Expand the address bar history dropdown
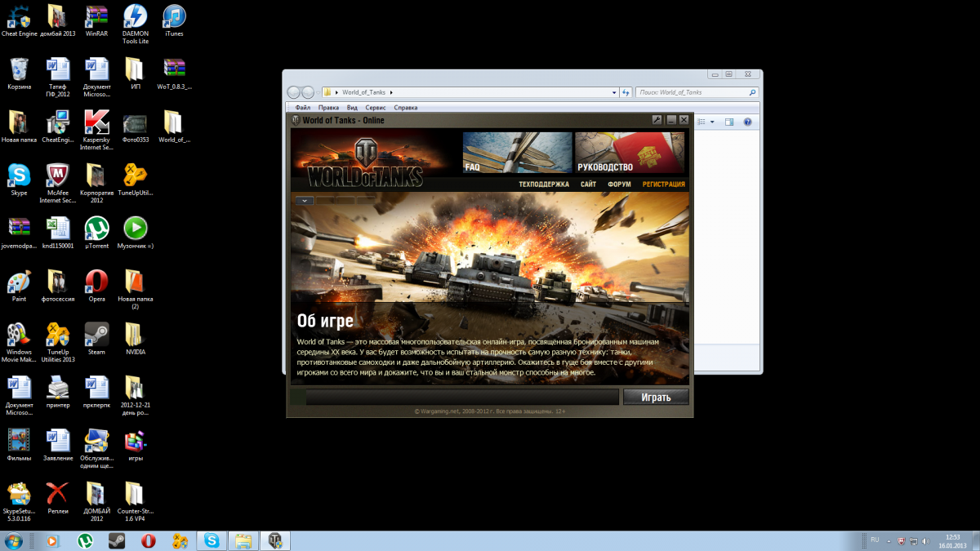The width and height of the screenshot is (980, 551). tap(615, 92)
